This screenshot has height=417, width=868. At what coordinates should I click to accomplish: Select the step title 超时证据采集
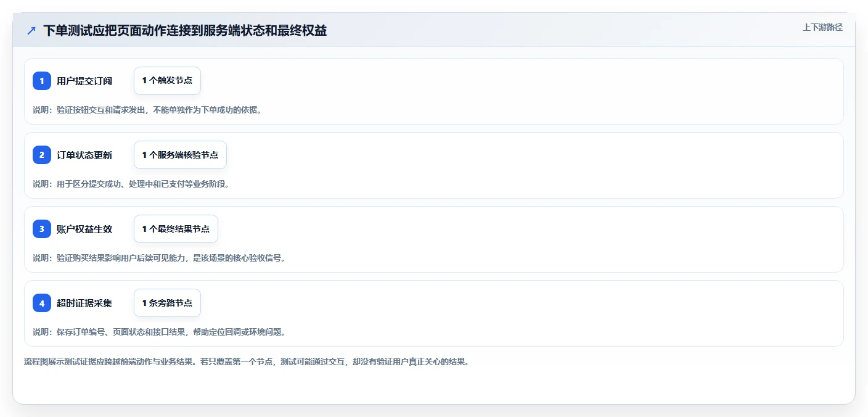(x=84, y=303)
